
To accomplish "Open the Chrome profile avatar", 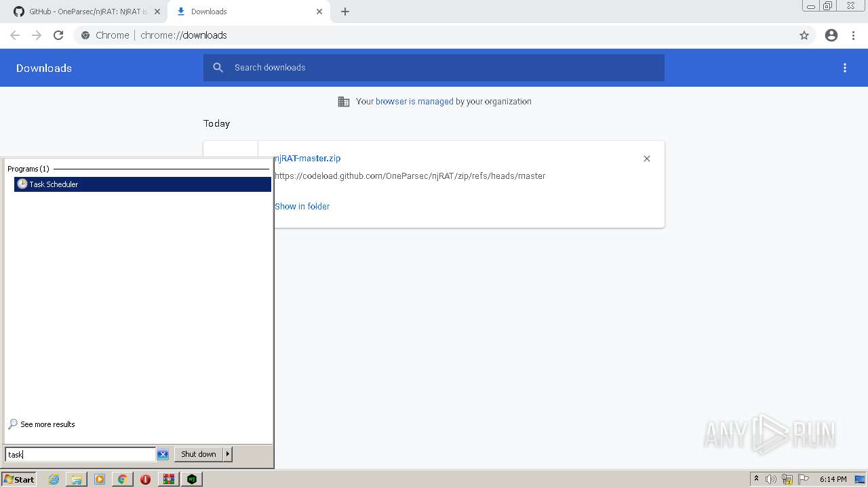I will [x=831, y=35].
